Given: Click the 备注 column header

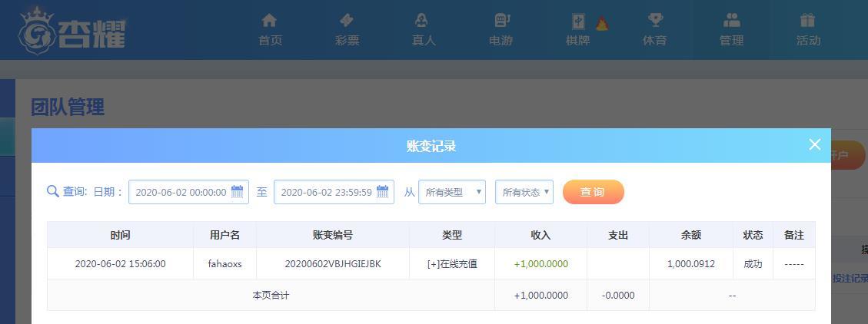Looking at the screenshot, I should coord(794,235).
